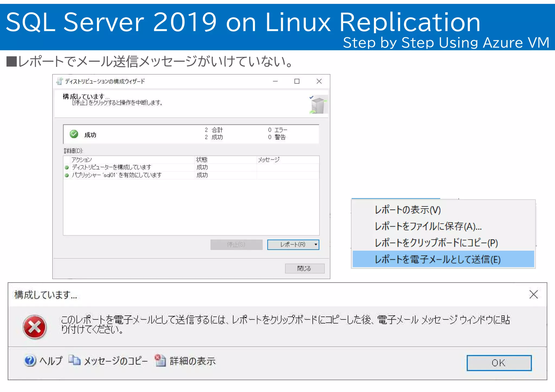Click the wizard title bar icon
Screen dimensions: 555x392
pyautogui.click(x=59, y=81)
